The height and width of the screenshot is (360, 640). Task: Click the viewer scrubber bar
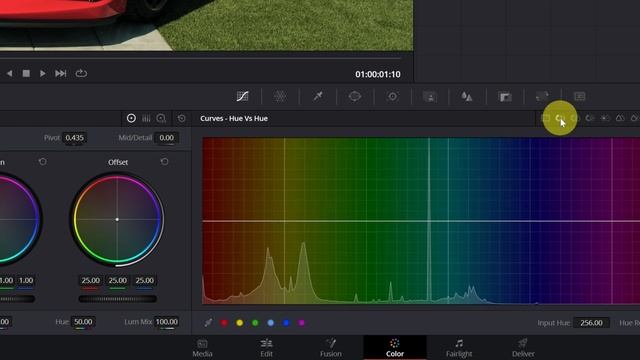pos(201,58)
